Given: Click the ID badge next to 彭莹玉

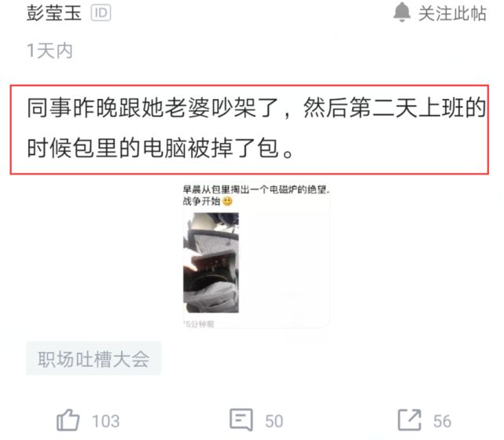Looking at the screenshot, I should pyautogui.click(x=101, y=13).
